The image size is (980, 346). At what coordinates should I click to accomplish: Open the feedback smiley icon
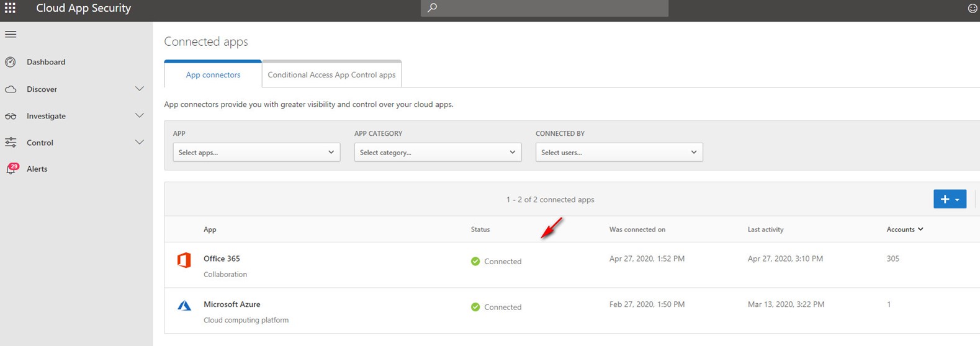pyautogui.click(x=973, y=8)
